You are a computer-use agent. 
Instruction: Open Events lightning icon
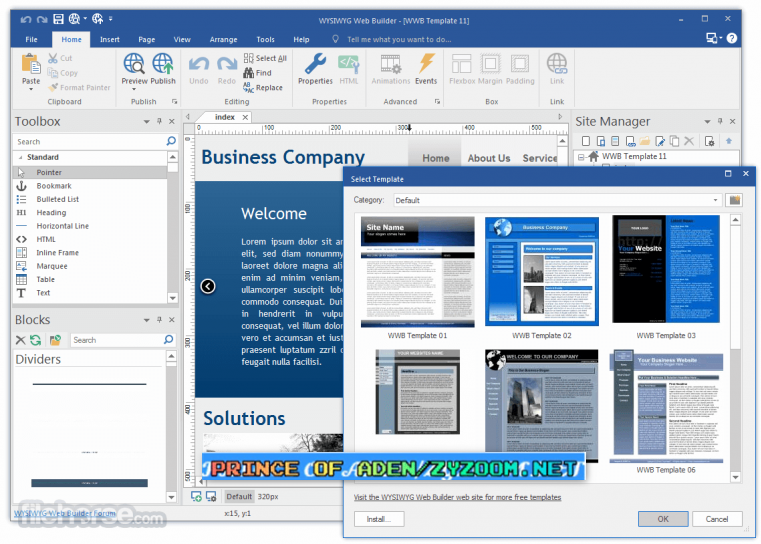(x=426, y=64)
